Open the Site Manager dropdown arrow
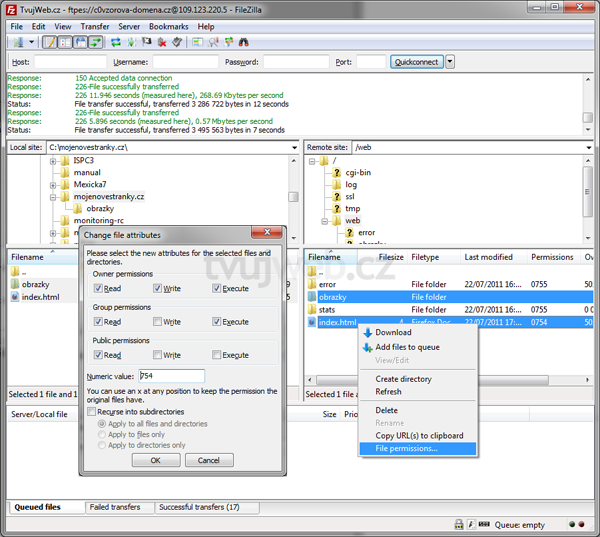The width and height of the screenshot is (600, 537). (31, 42)
